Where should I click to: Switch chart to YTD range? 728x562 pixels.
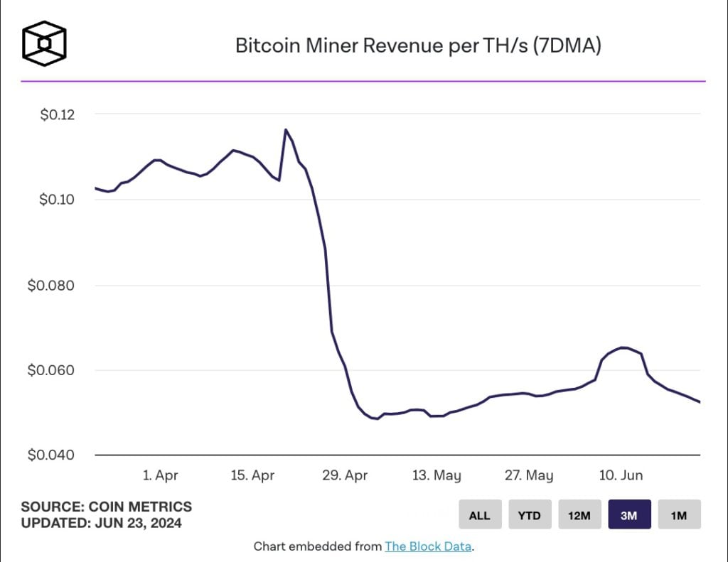click(530, 515)
